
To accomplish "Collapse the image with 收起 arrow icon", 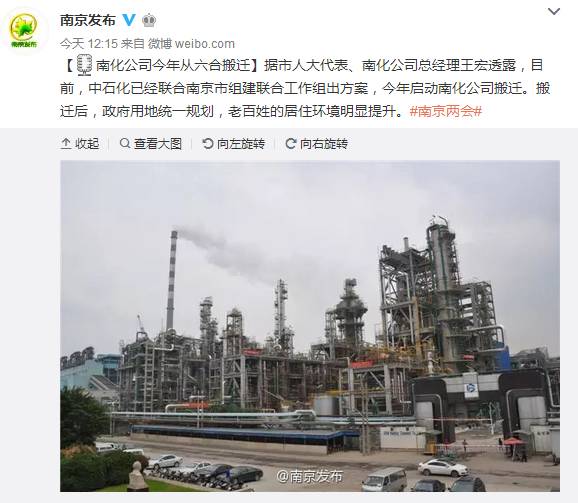I will click(x=66, y=143).
